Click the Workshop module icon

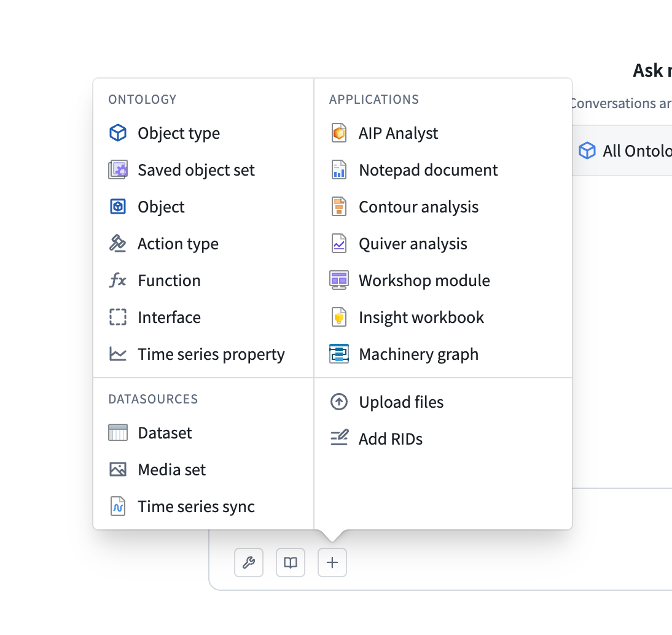(x=339, y=280)
